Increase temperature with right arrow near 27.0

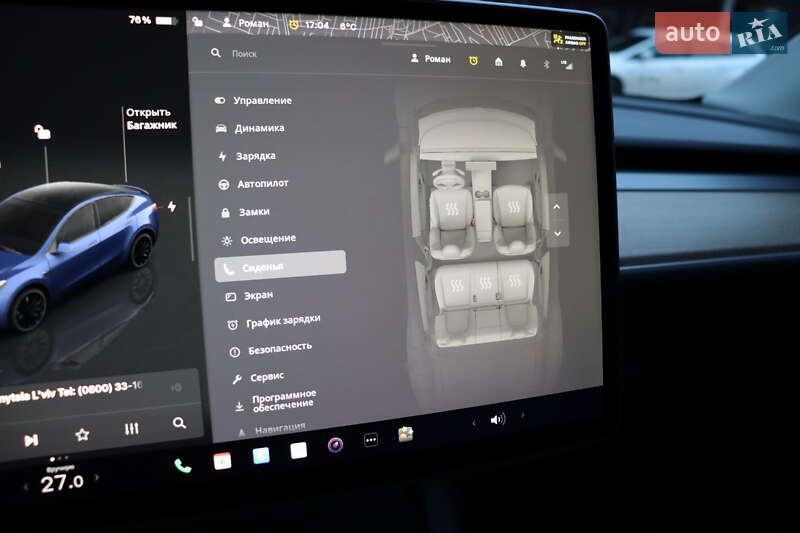click(97, 479)
